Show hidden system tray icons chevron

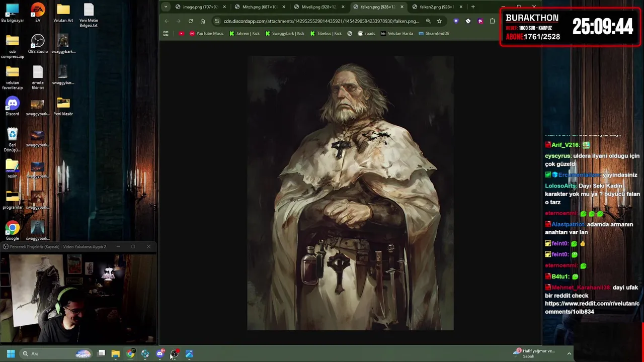click(x=569, y=353)
